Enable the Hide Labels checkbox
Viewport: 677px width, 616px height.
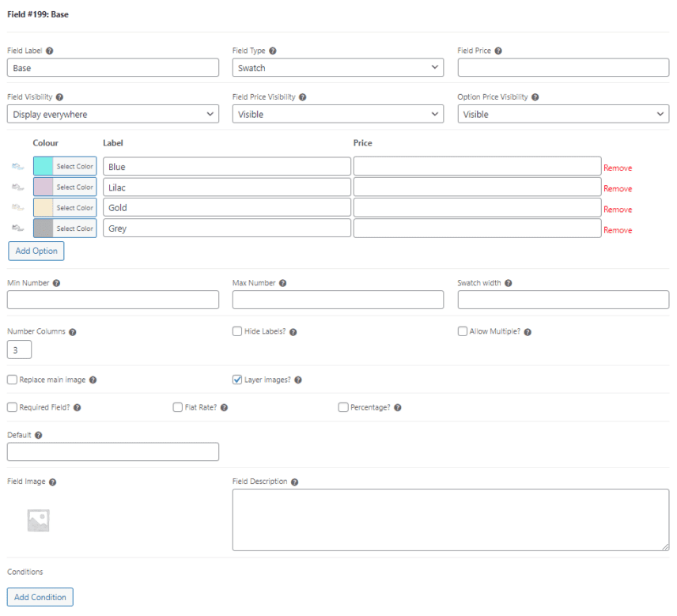point(236,331)
